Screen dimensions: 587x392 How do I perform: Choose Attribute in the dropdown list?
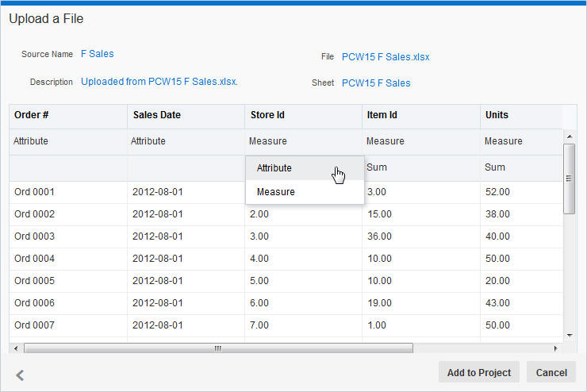305,168
